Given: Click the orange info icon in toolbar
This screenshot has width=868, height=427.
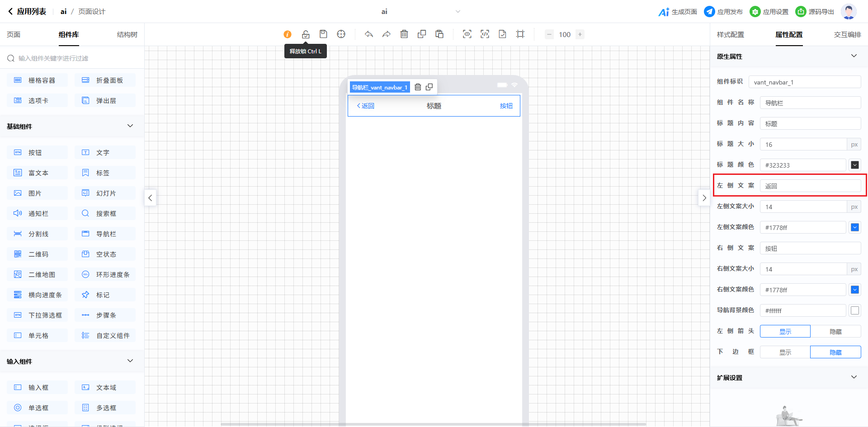Looking at the screenshot, I should pos(288,34).
